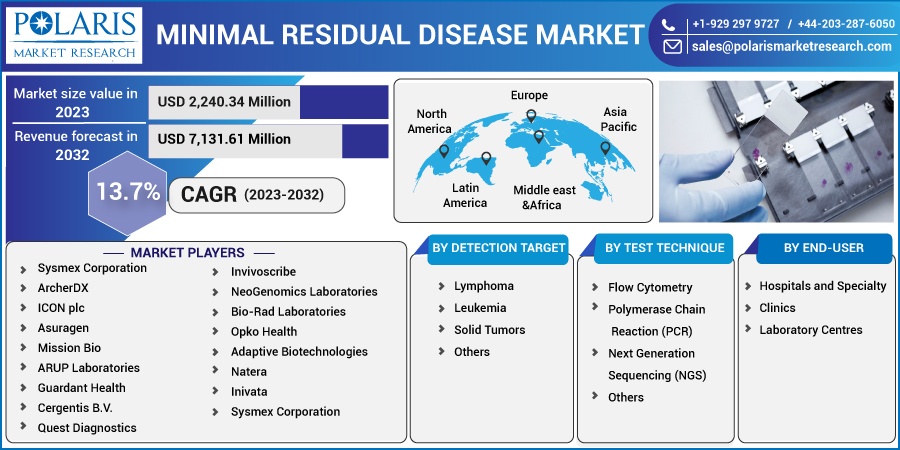
Task: Click Leukemia under Detection Target
Action: (480, 308)
